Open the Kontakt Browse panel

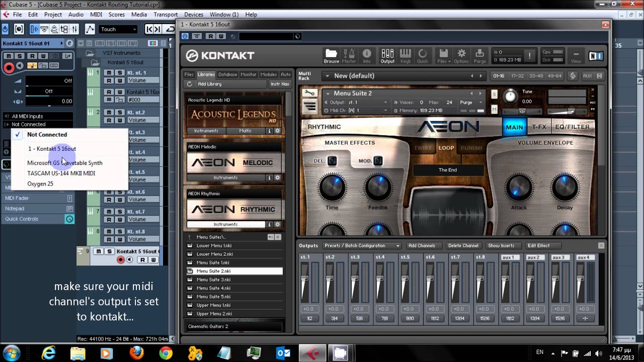331,55
